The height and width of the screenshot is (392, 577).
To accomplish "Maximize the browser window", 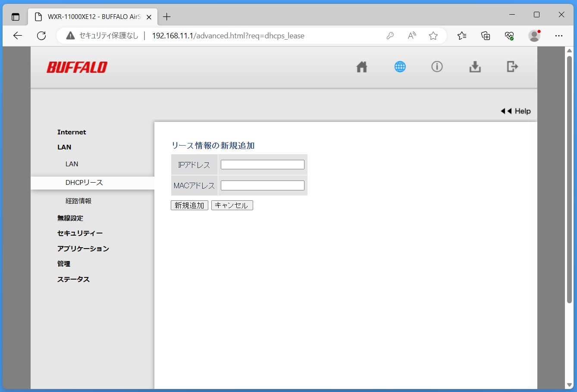I will point(536,15).
